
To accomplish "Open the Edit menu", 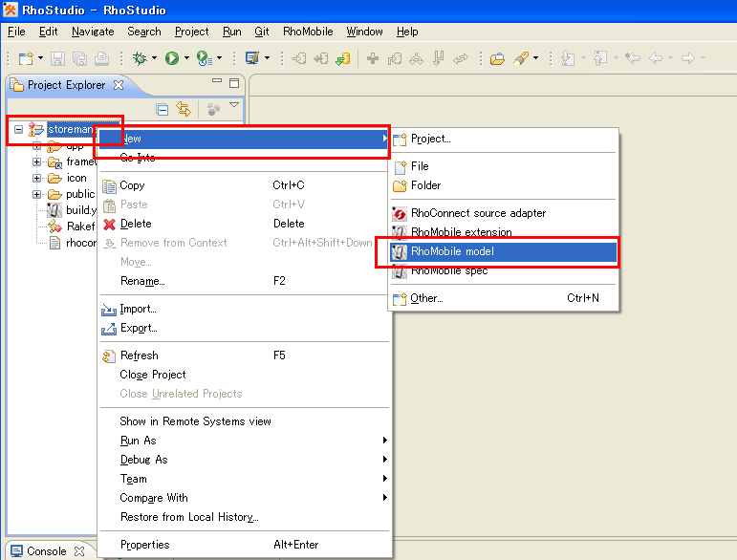I will 49,32.
